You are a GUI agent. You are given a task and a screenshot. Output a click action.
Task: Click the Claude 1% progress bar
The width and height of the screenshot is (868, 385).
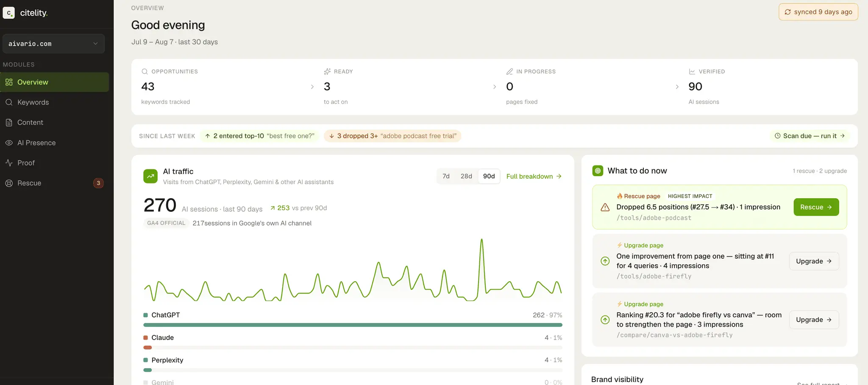[x=353, y=347]
